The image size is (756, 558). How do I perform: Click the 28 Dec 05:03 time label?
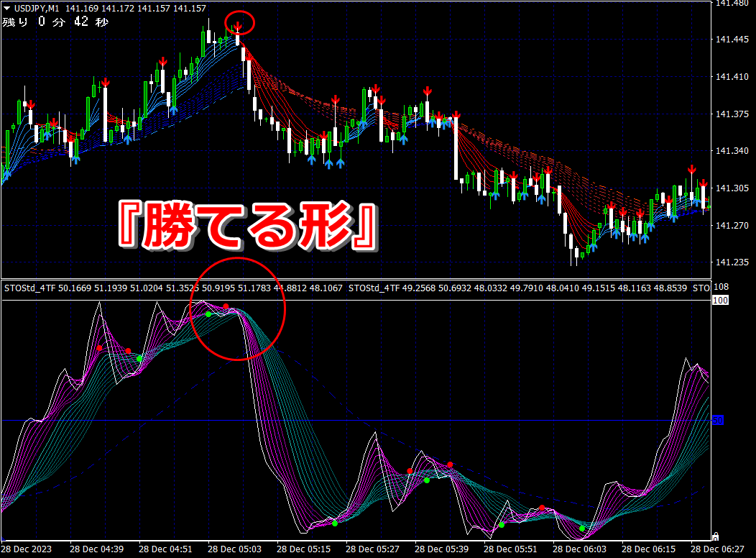[234, 549]
